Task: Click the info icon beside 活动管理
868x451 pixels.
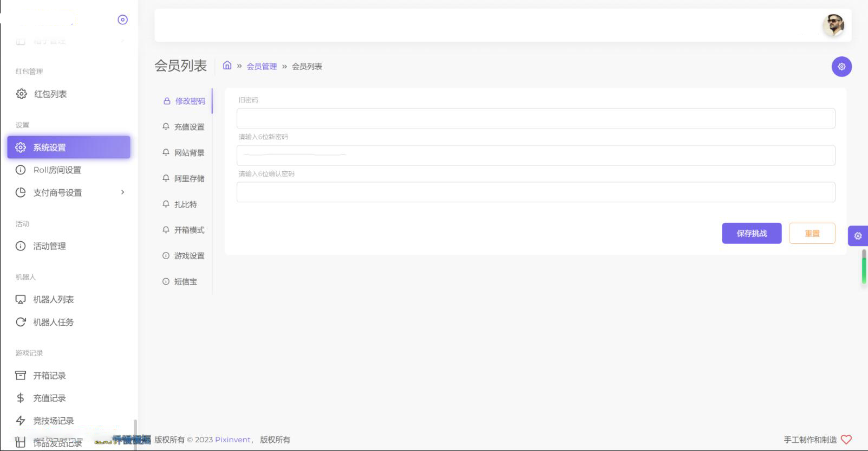Action: [x=21, y=246]
